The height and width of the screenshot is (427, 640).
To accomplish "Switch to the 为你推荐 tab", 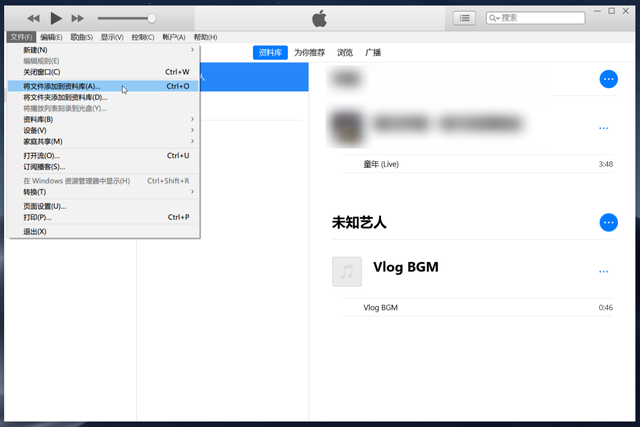I will (x=309, y=53).
